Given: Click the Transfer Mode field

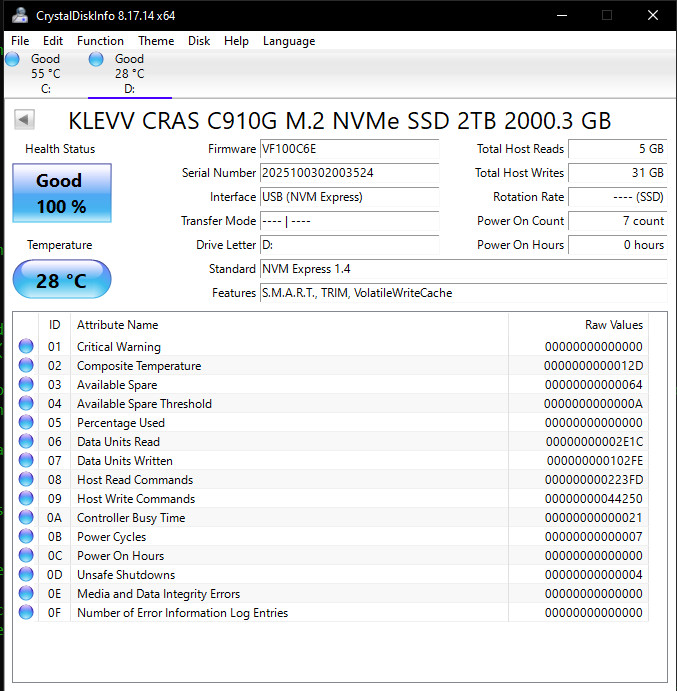Looking at the screenshot, I should tap(349, 221).
